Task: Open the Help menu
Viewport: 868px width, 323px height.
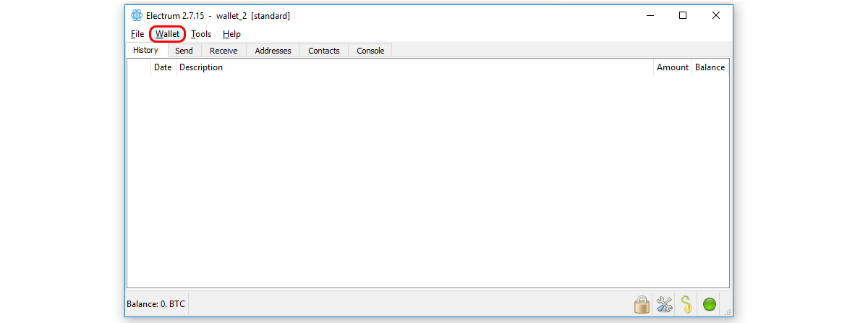Action: [x=231, y=34]
